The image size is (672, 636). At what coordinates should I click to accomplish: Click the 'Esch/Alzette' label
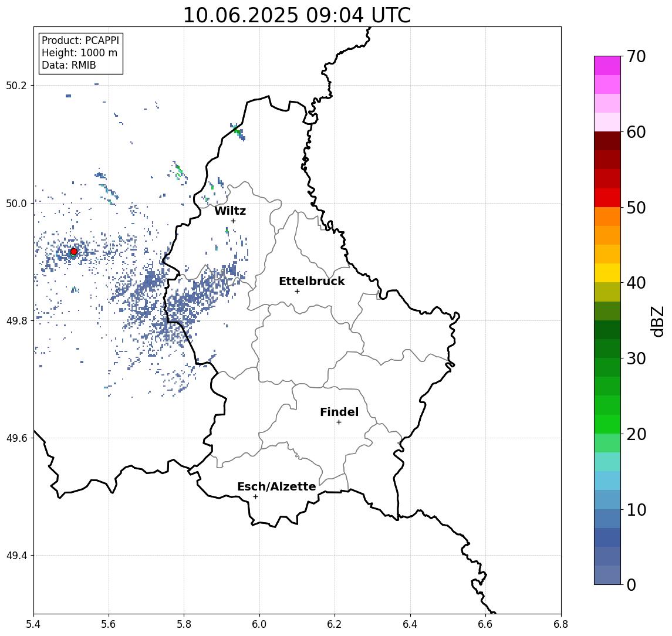coord(276,486)
